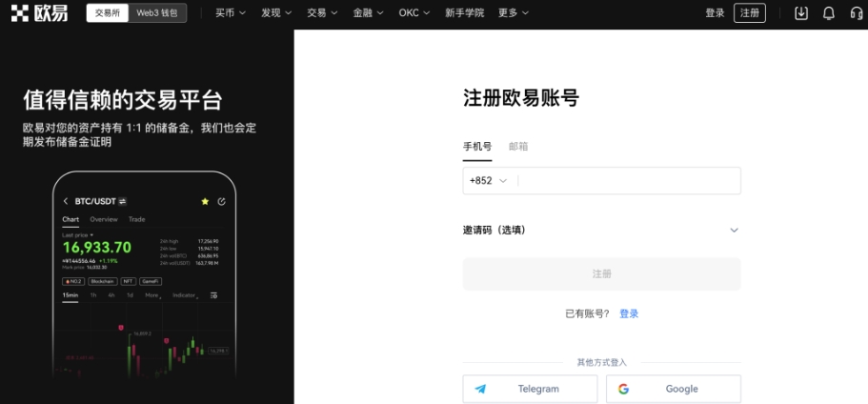Viewport: 868px width, 404px height.
Task: Click the Telegram paper-plane icon
Action: [x=480, y=389]
